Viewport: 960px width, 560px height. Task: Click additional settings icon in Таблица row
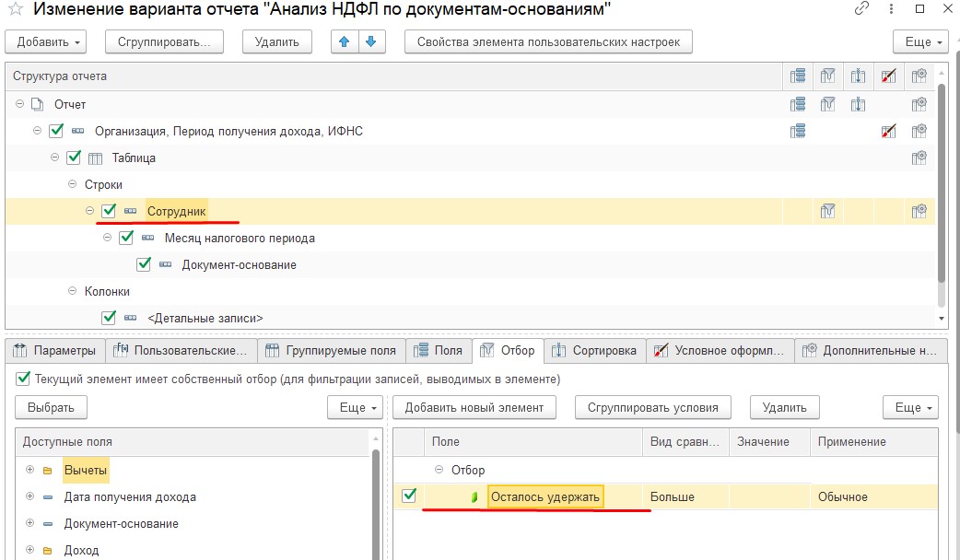pos(919,157)
